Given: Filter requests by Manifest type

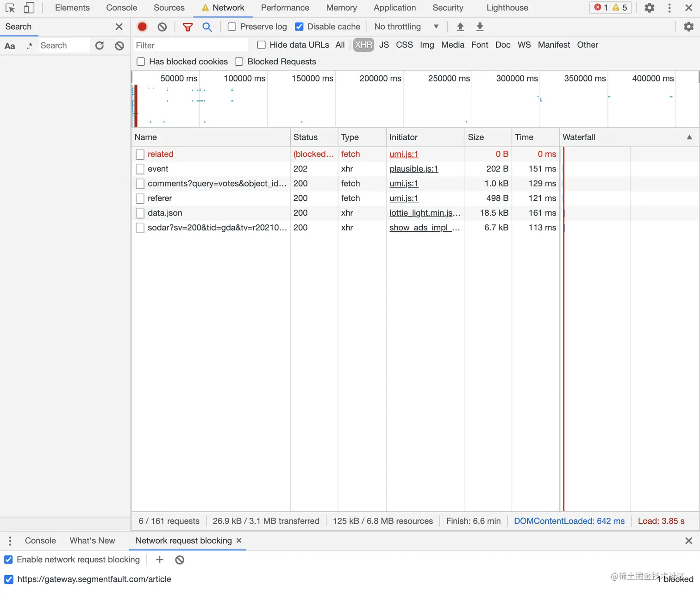Looking at the screenshot, I should (x=554, y=45).
